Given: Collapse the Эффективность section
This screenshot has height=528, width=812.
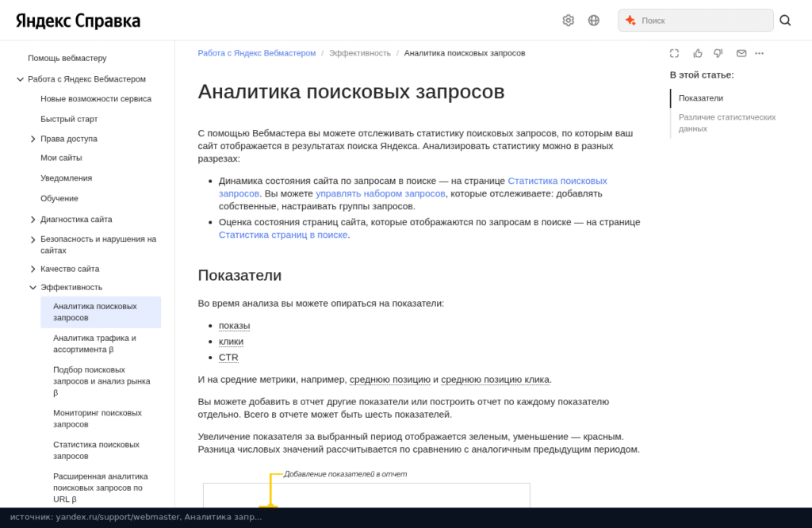Looking at the screenshot, I should click(x=33, y=287).
